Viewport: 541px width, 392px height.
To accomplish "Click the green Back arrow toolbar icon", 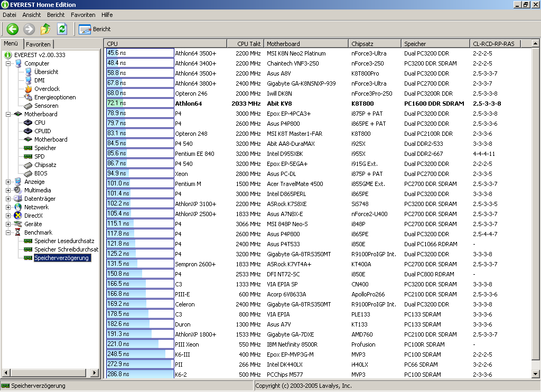I will click(x=13, y=29).
